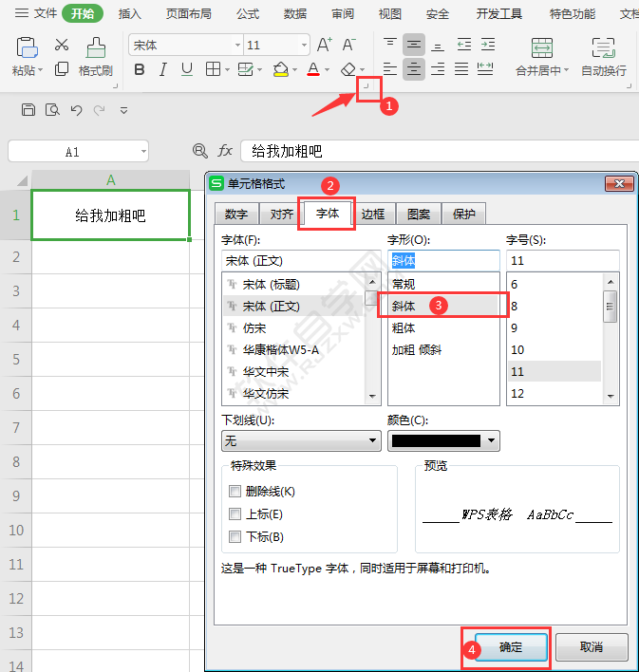Click the Middle vertical align icon

point(414,45)
